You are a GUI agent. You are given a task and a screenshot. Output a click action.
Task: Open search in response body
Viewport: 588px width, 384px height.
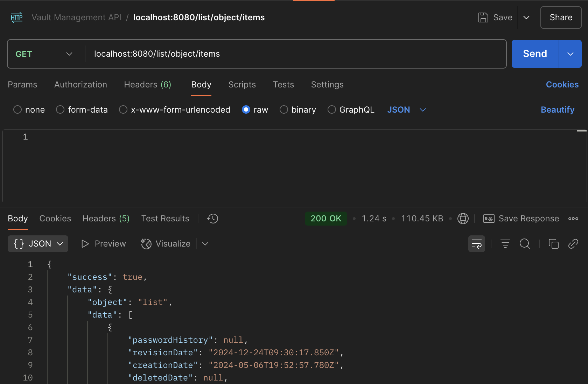[525, 244]
